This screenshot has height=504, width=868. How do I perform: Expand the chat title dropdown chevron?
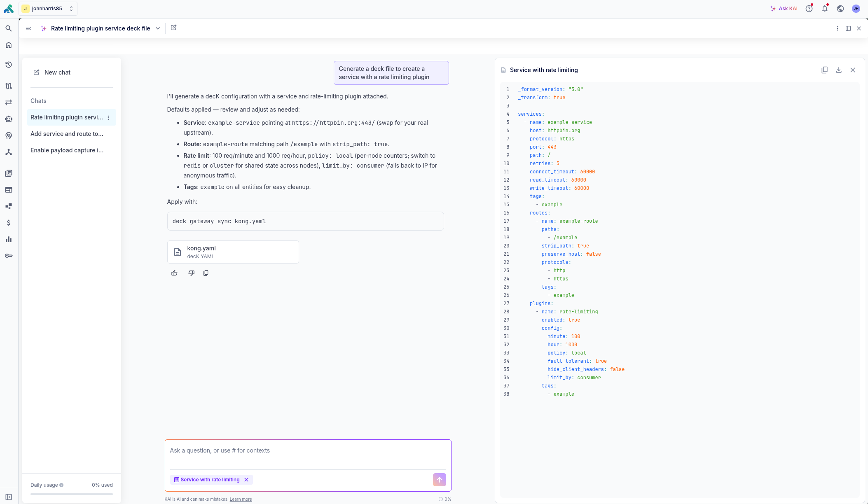[158, 28]
